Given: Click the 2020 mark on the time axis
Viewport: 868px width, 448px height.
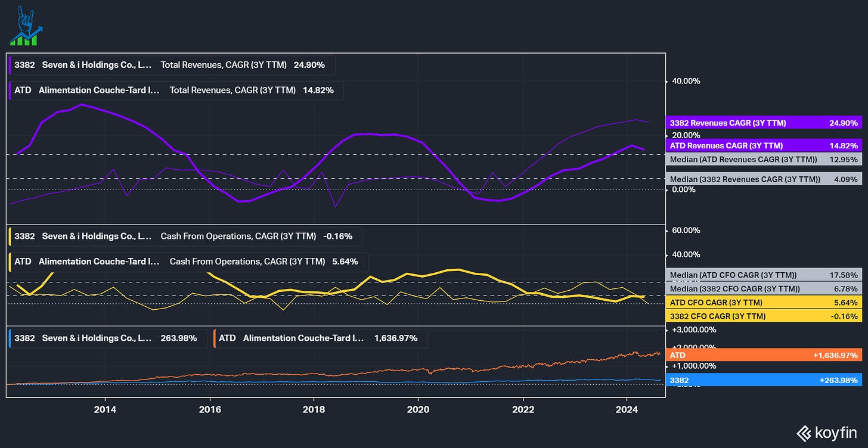Looking at the screenshot, I should [418, 409].
